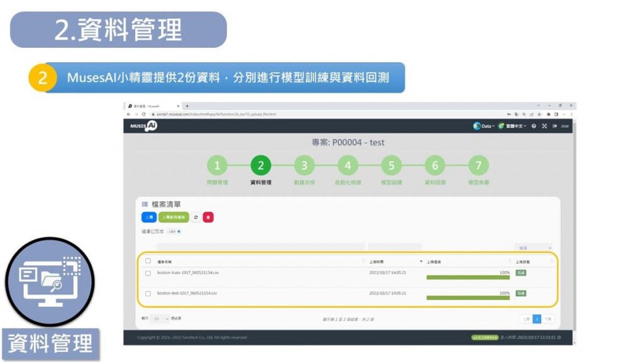Go to step 4 circle
Image resolution: width=644 pixels, height=362 pixels.
(x=348, y=165)
